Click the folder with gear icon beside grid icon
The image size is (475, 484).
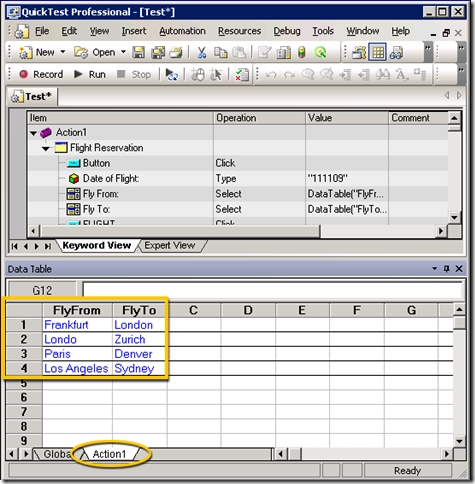point(359,52)
